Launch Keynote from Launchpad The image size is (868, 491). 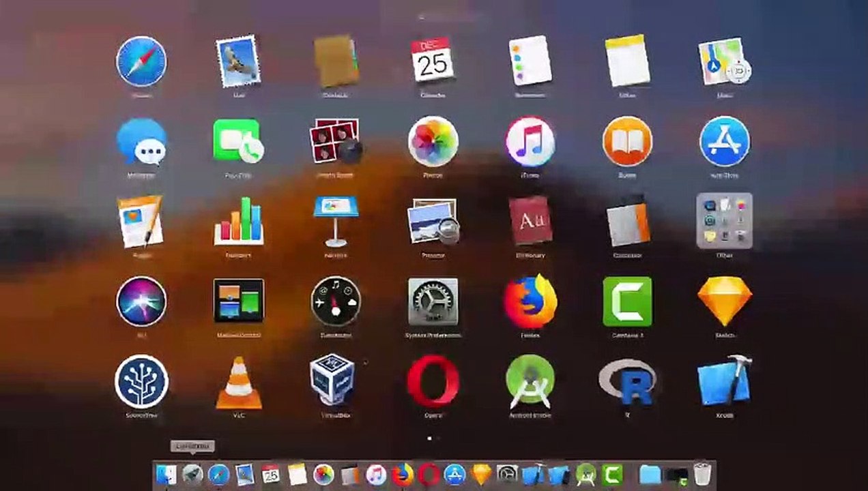(336, 221)
